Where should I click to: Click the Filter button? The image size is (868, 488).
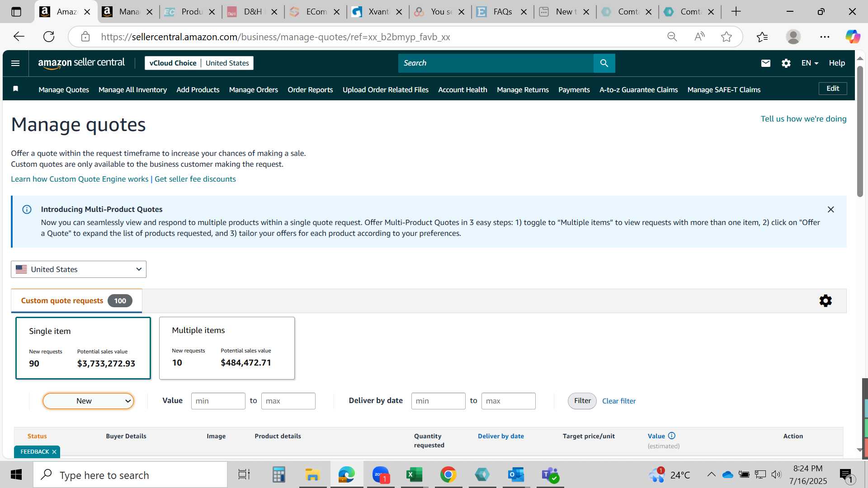[x=582, y=401]
